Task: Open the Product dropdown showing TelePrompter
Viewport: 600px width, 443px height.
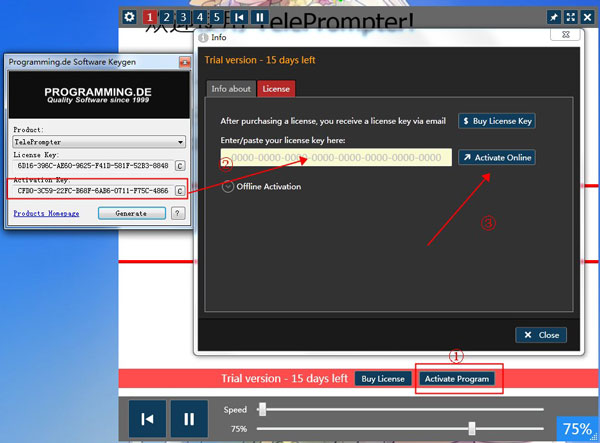Action: click(x=98, y=142)
